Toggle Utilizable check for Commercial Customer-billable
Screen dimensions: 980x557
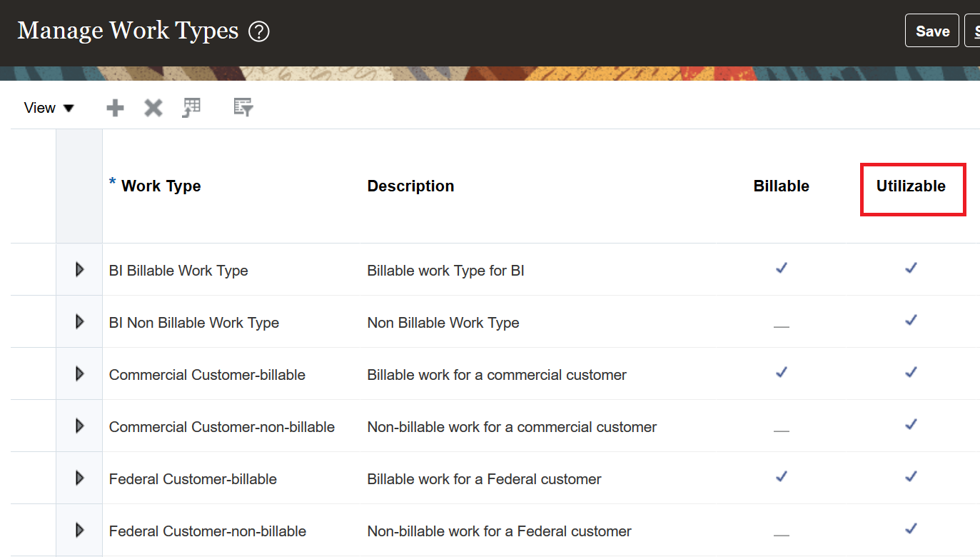(x=911, y=373)
